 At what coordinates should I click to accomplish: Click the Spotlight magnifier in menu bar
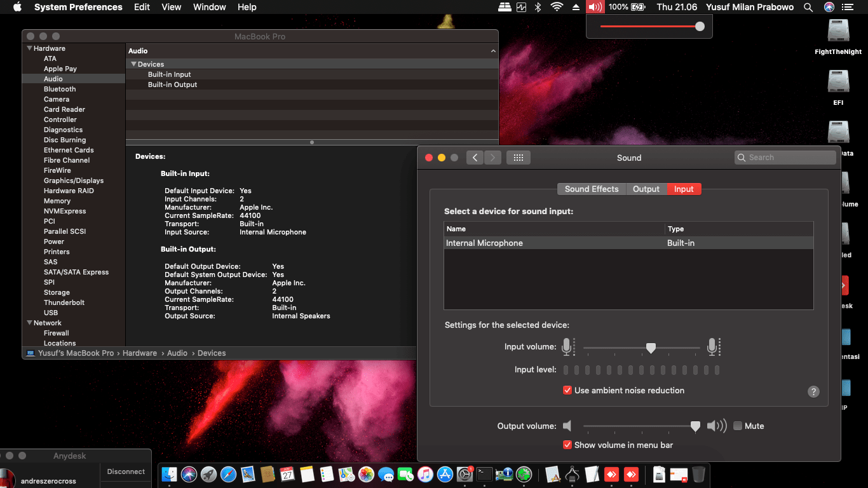(808, 7)
